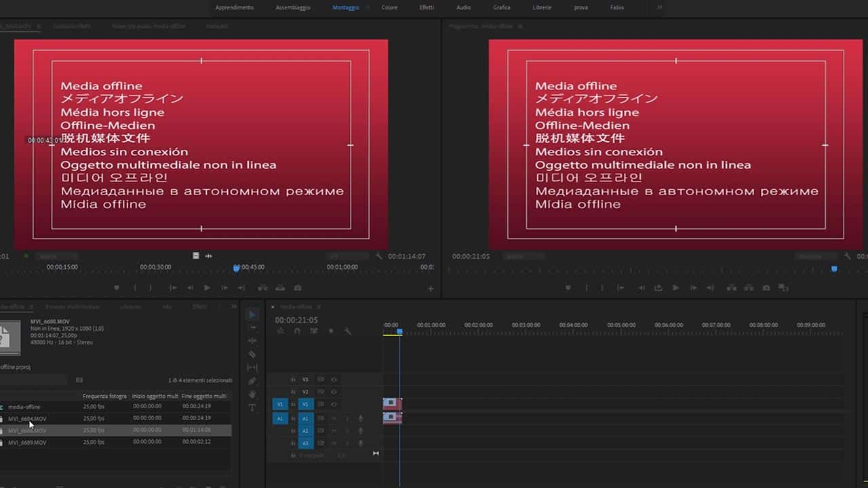The image size is (868, 488).
Task: Open the Effetti workspace tab
Action: coord(427,7)
